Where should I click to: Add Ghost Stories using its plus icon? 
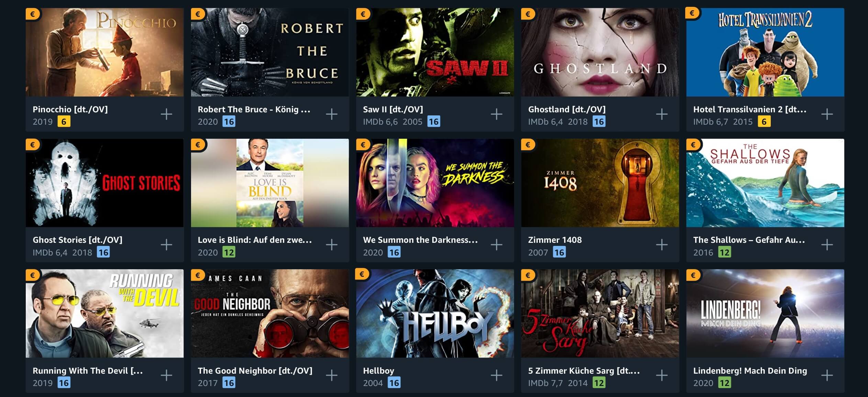pyautogui.click(x=166, y=245)
